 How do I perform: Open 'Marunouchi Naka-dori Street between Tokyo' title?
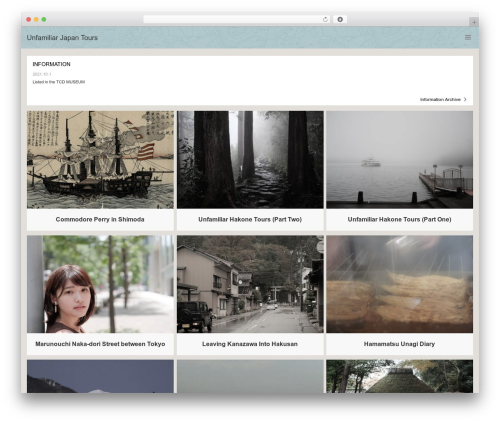coord(100,344)
